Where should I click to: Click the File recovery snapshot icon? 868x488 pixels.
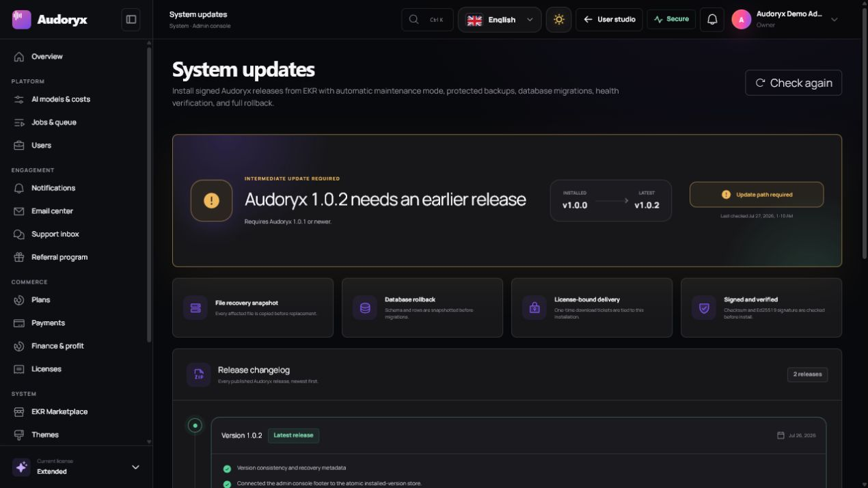[x=195, y=308]
